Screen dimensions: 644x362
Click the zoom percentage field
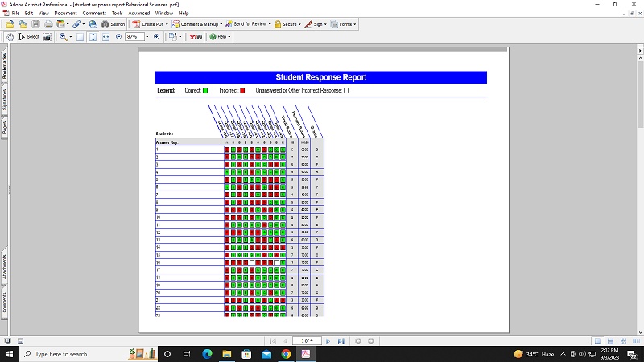[134, 37]
